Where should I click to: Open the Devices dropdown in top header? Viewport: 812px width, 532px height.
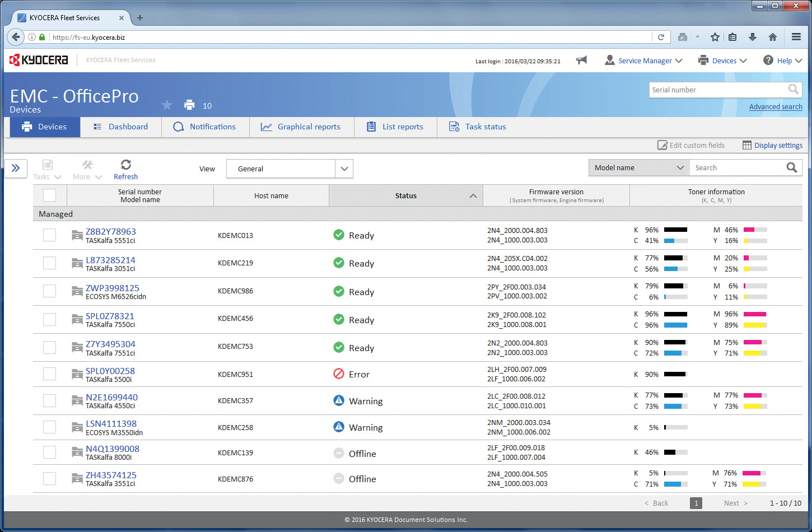point(722,60)
